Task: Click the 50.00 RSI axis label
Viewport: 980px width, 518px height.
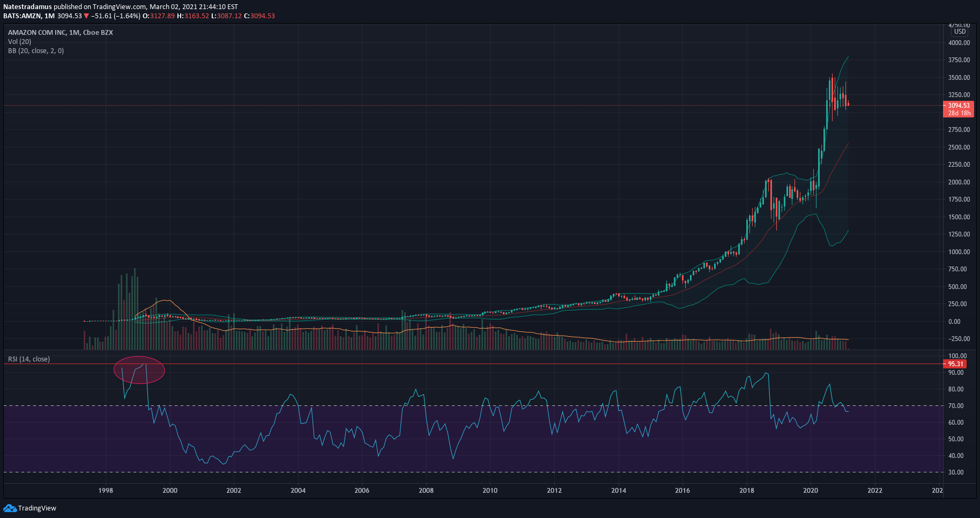Action: (956, 439)
